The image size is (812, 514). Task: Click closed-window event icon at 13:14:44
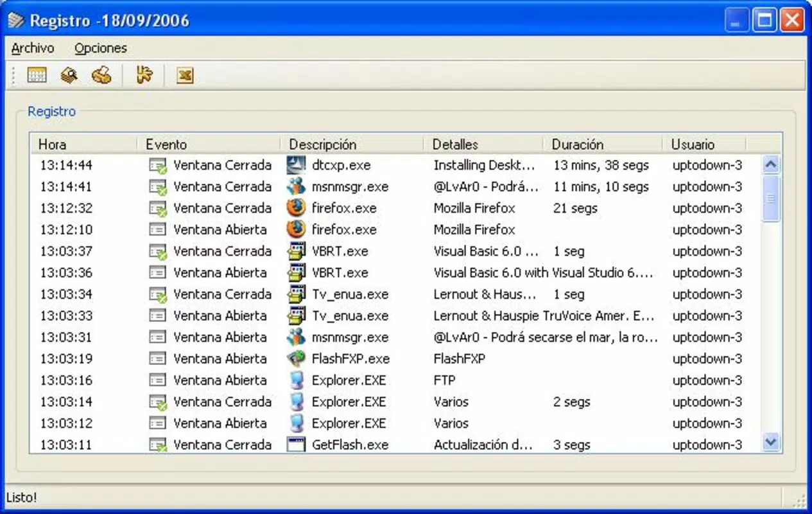(158, 166)
